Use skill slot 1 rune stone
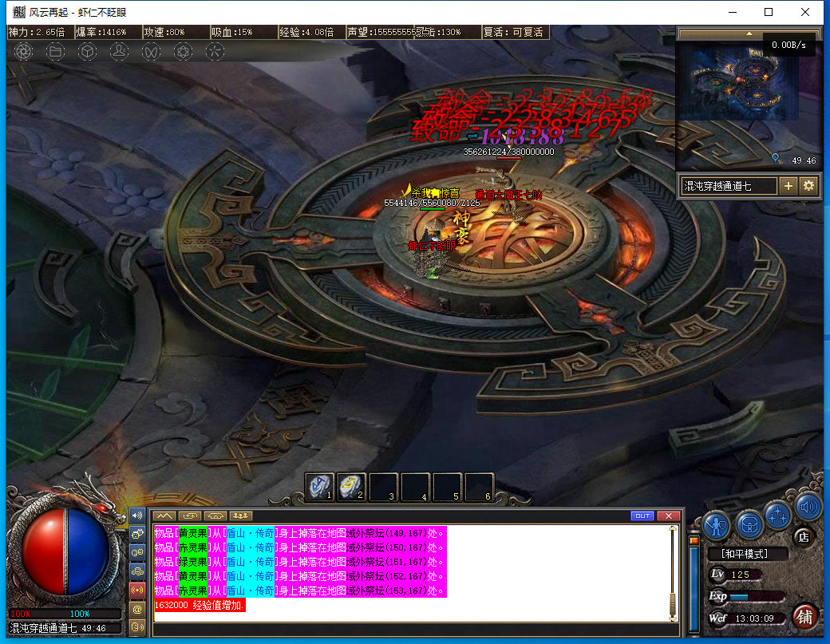 coord(320,487)
